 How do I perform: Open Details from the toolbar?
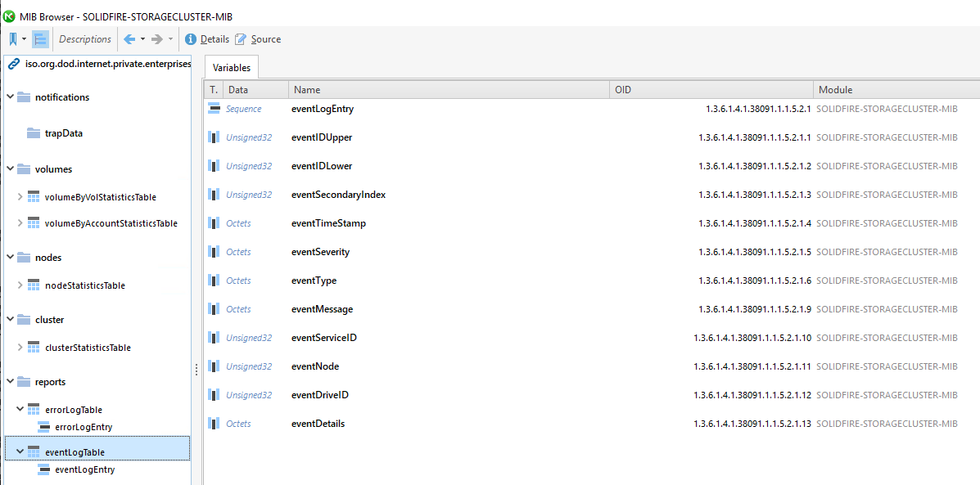215,39
